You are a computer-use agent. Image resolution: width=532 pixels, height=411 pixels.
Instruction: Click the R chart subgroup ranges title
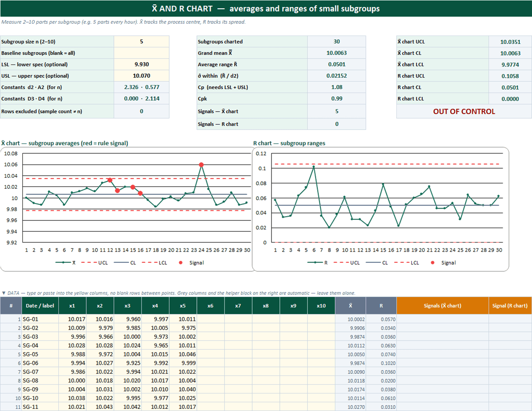click(289, 143)
